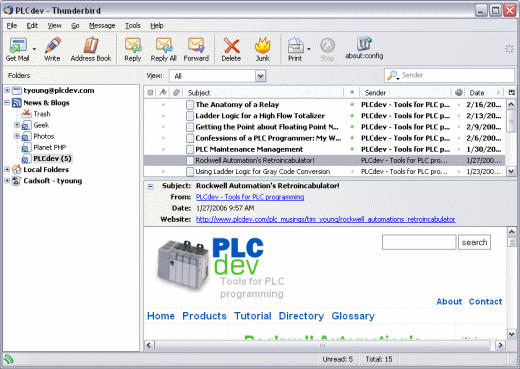The image size is (520, 369).
Task: Toggle read dot for Getting the Point message
Action: (352, 127)
